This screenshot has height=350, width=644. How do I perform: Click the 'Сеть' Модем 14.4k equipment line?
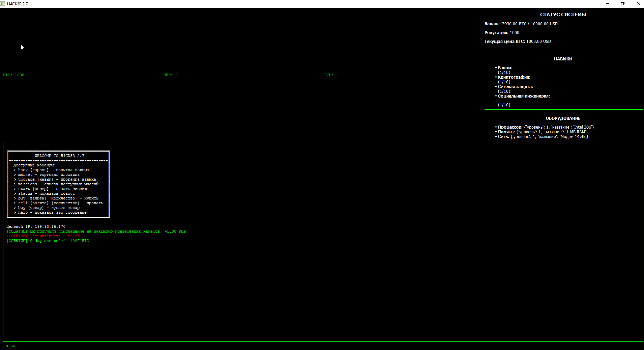tap(543, 137)
